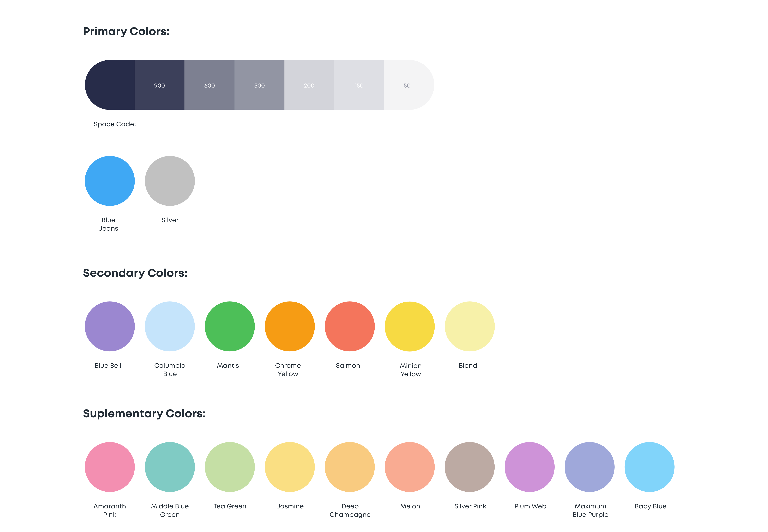This screenshot has width=768, height=532.
Task: Select the Amaranth Pink circle
Action: [x=109, y=467]
